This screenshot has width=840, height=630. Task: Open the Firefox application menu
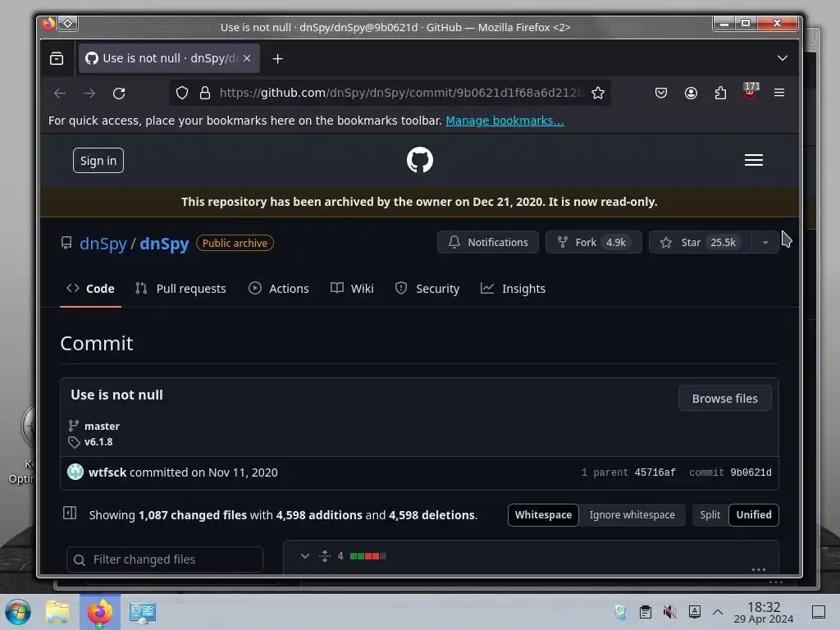[779, 93]
